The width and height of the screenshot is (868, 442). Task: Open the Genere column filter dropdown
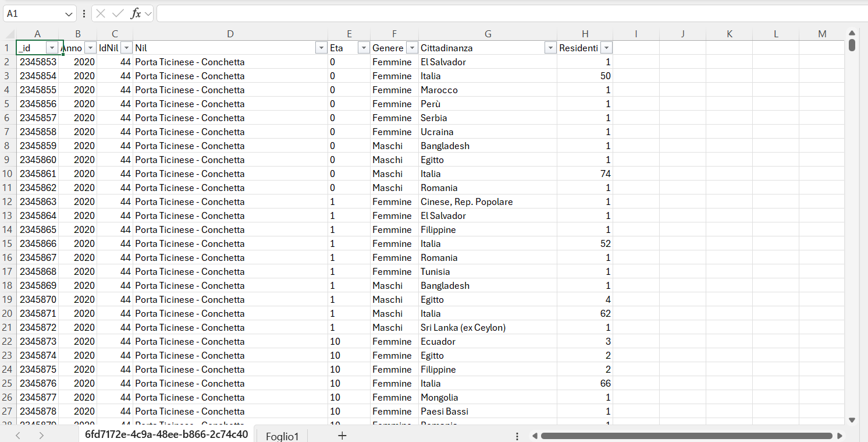pos(411,48)
